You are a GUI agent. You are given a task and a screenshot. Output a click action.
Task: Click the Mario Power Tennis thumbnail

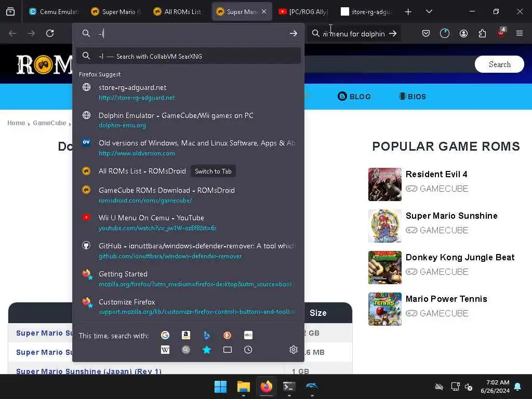click(x=385, y=309)
